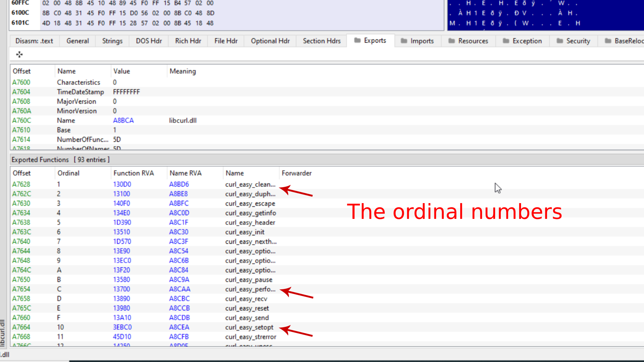Click the folder icon on BaseReloc tab
This screenshot has height=362, width=644.
[x=608, y=41]
